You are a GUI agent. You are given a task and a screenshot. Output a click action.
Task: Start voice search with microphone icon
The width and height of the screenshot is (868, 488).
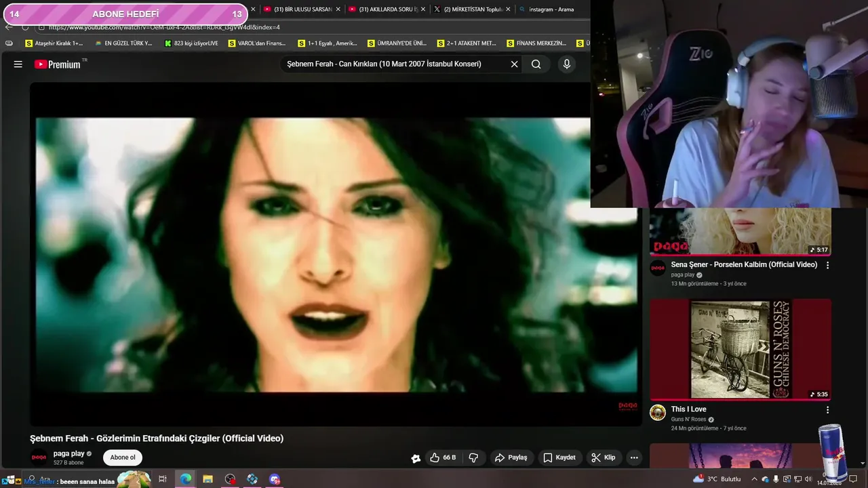567,64
